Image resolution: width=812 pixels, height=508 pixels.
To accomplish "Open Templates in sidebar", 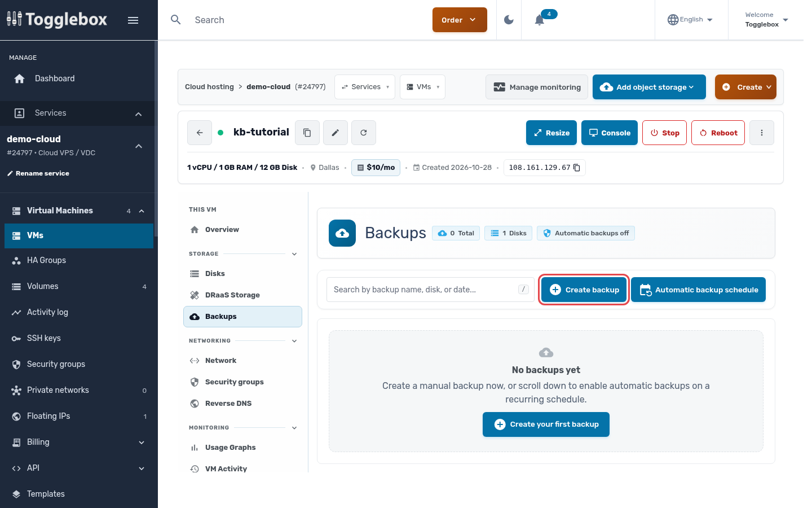I will tap(79, 494).
